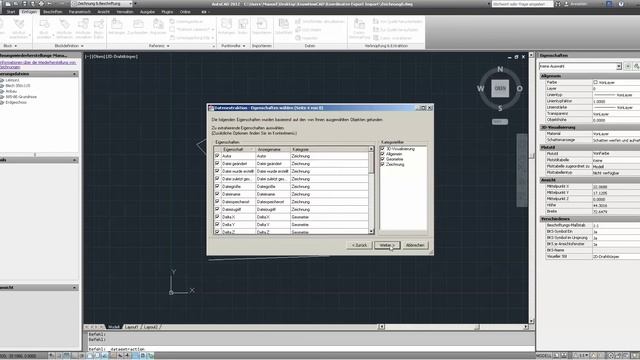Viewport: 640px width, 360px height.
Task: Click the Datenverknüpfung icon in ribbon
Action: (359, 29)
